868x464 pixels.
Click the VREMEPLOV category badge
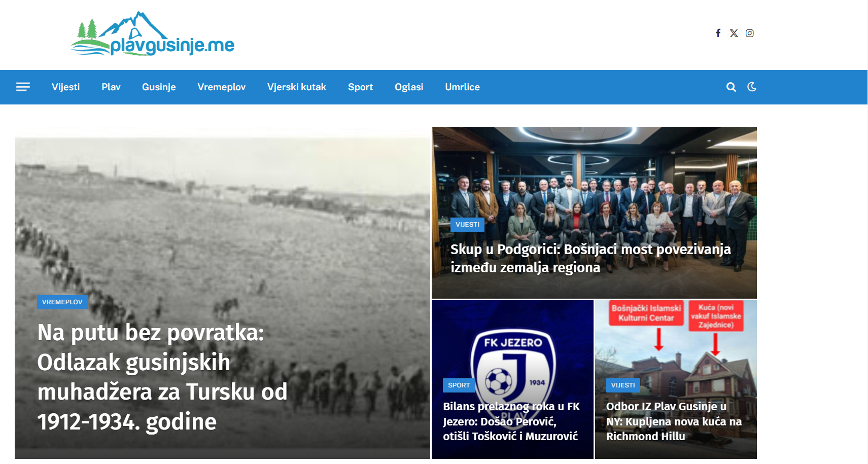pos(62,302)
